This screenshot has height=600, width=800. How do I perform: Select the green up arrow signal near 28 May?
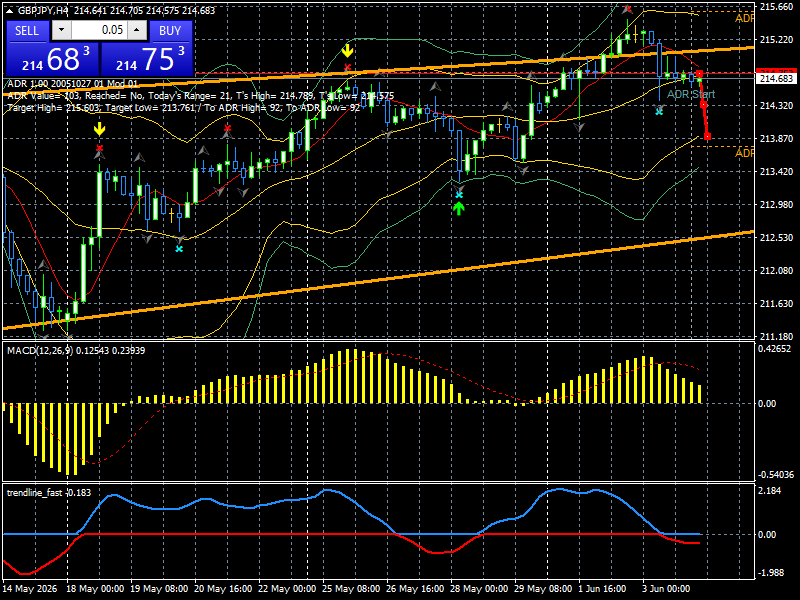[459, 208]
